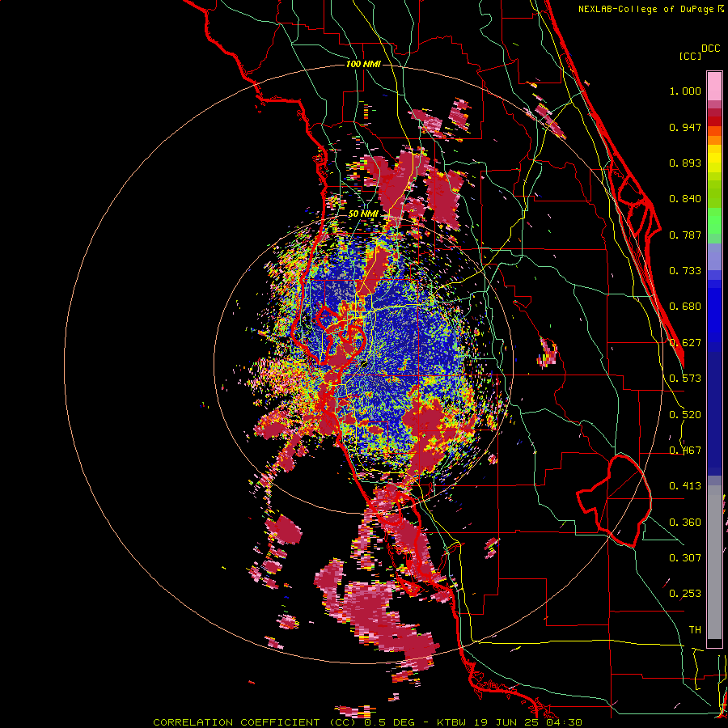
Task: Click the CORRELATION COEFFICIENT (CC) product title
Action: click(x=255, y=722)
